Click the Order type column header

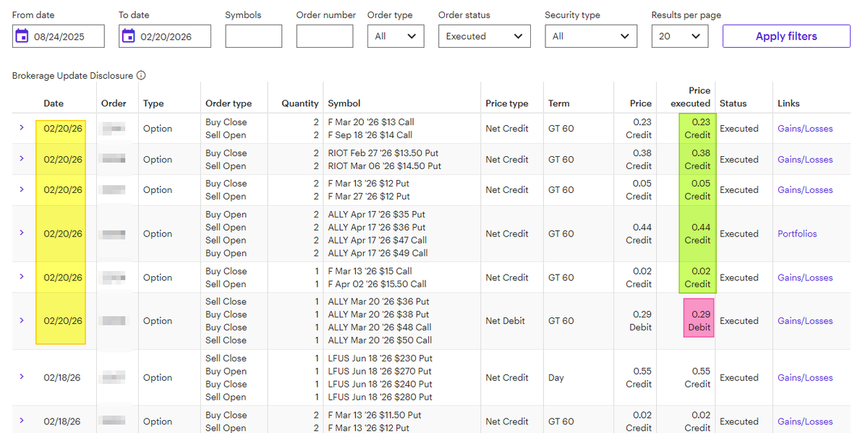229,103
